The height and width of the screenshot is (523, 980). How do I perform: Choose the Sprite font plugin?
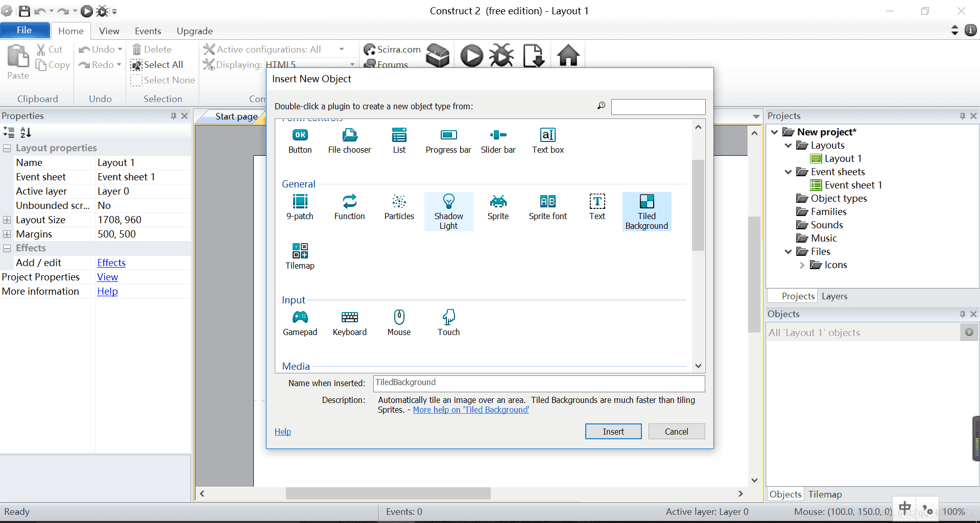click(547, 207)
